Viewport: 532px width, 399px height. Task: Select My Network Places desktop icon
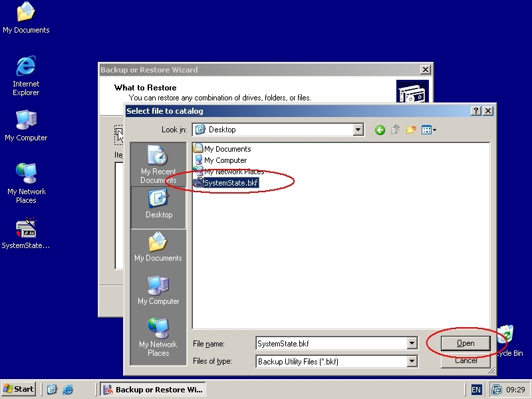pyautogui.click(x=26, y=184)
